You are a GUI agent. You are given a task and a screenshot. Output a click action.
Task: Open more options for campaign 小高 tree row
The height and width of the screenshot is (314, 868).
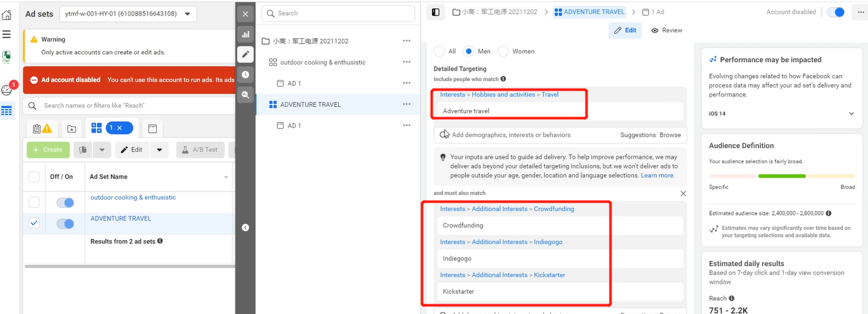tap(406, 41)
